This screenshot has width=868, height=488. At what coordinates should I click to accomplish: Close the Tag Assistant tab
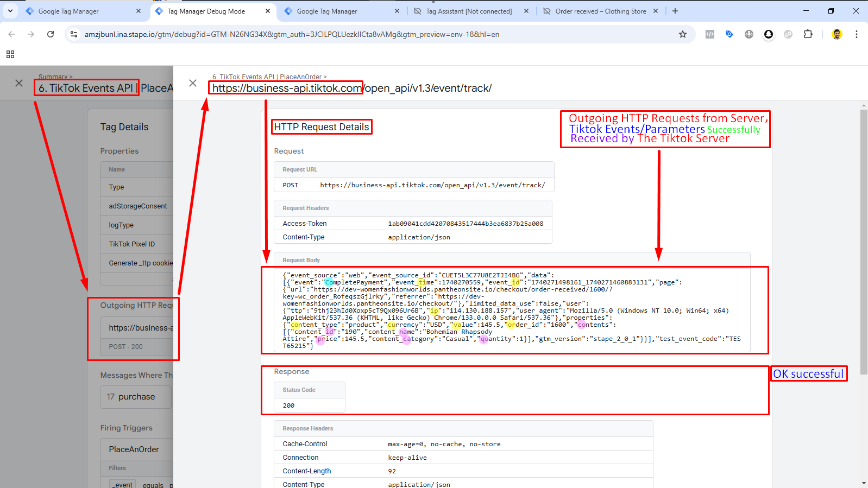click(526, 11)
